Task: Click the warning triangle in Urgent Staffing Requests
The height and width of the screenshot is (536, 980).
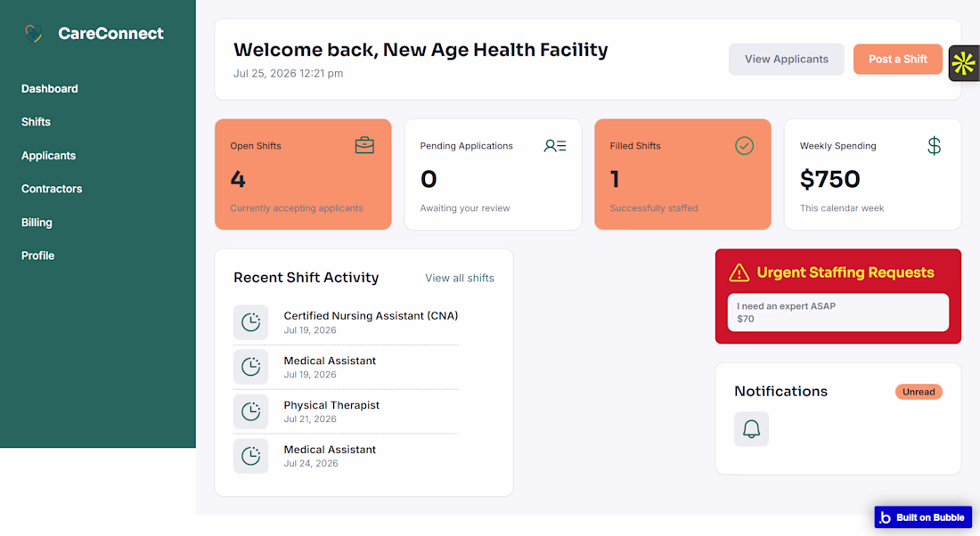Action: point(739,272)
